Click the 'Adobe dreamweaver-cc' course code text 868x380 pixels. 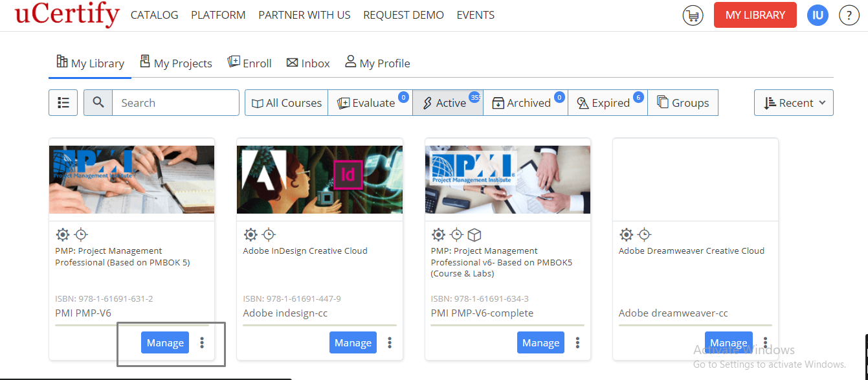[673, 313]
